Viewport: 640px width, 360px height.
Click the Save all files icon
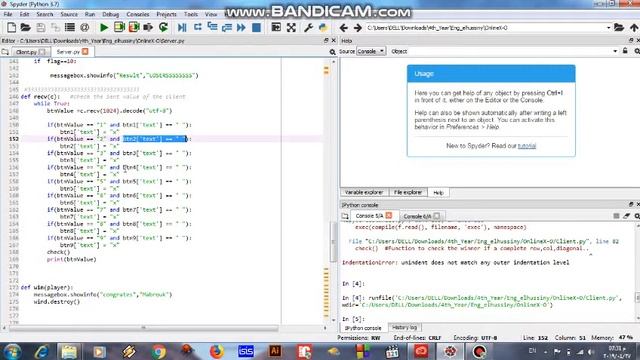click(x=55, y=28)
